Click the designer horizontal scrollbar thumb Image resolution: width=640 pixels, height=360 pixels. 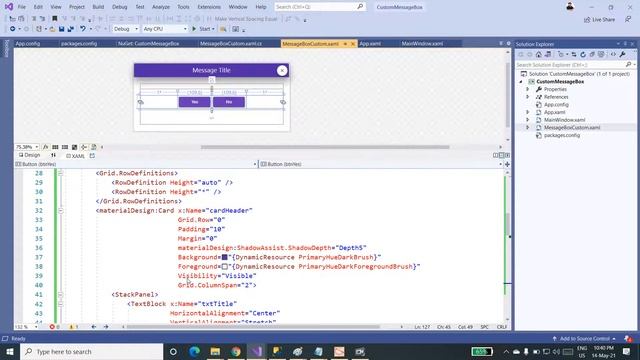point(325,147)
